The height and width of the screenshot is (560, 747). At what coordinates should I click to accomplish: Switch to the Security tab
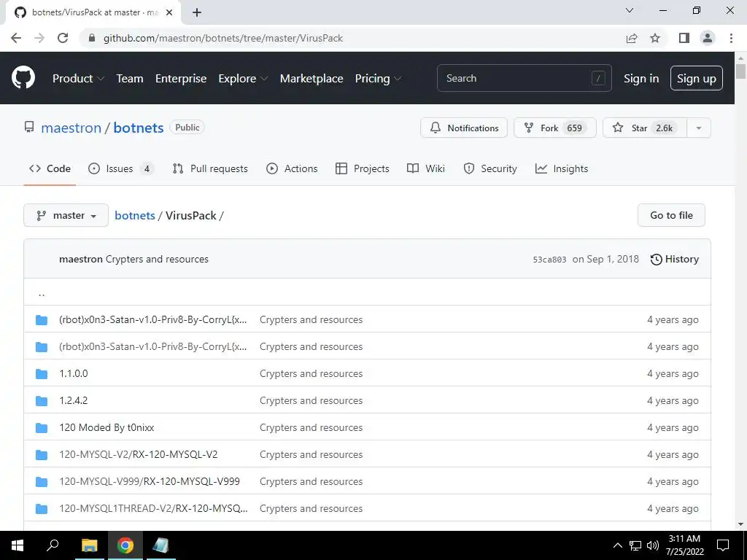(490, 168)
